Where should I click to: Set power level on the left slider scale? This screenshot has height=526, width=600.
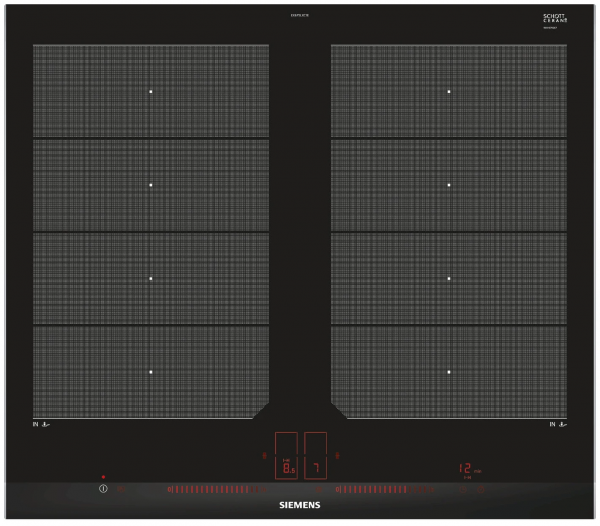[x=217, y=489]
